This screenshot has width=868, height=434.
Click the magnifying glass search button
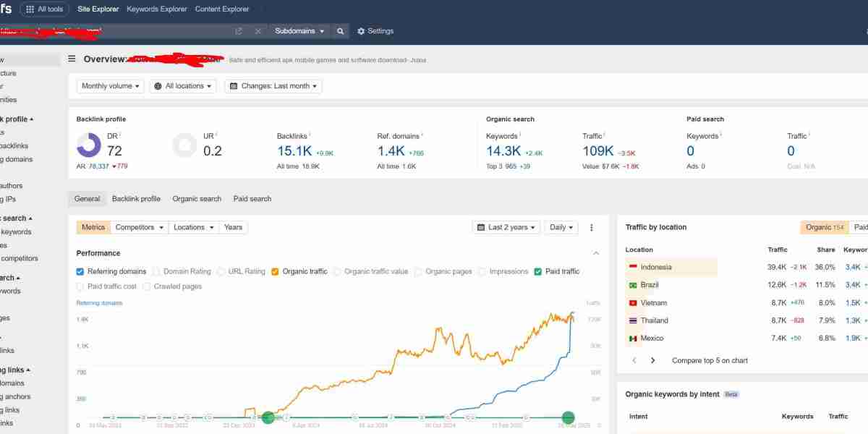point(340,31)
